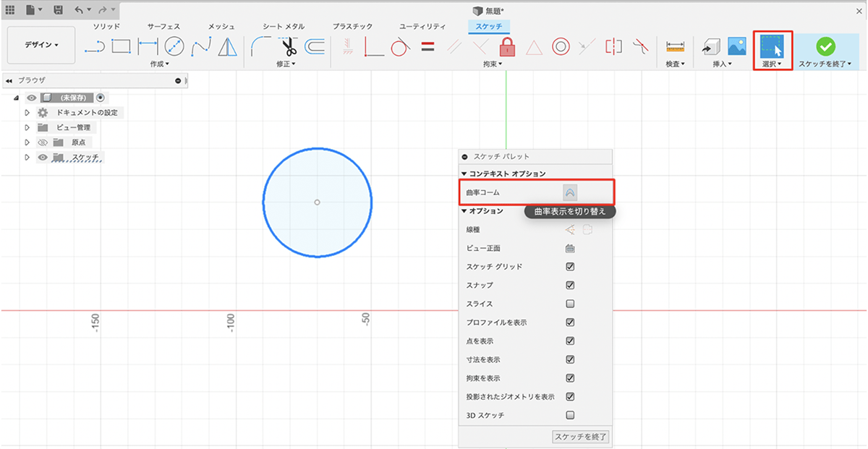Click the Lock constraint icon

[x=507, y=48]
